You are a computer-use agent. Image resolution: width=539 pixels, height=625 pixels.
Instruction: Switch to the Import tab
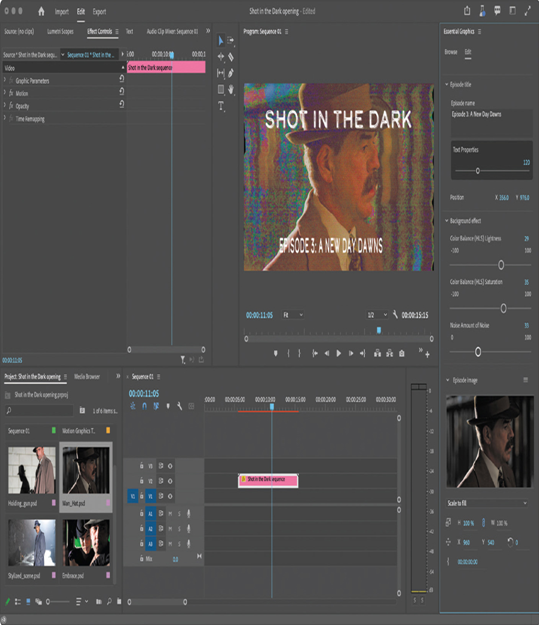click(x=62, y=12)
